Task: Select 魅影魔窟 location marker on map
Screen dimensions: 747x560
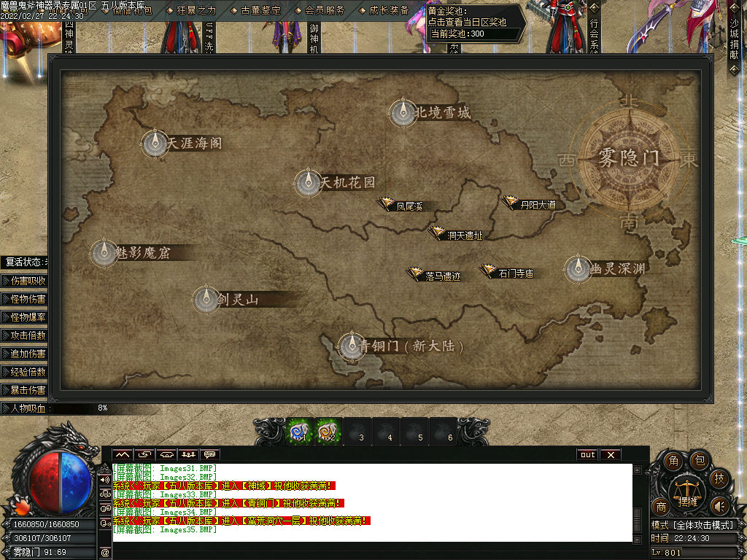Action: [x=104, y=253]
